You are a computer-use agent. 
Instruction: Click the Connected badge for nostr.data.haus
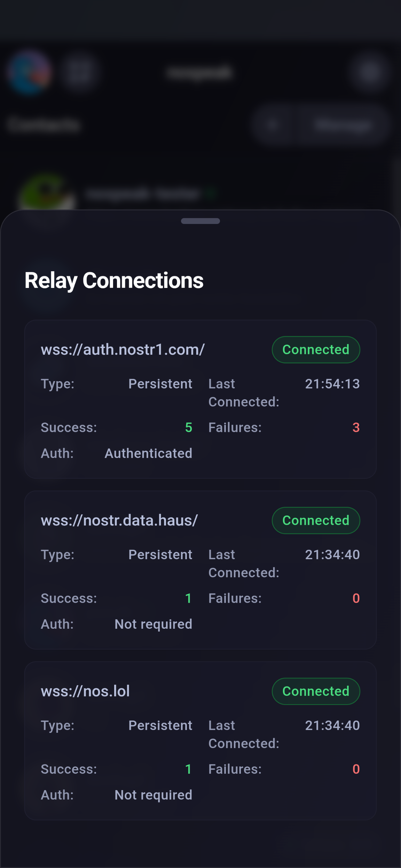point(316,521)
